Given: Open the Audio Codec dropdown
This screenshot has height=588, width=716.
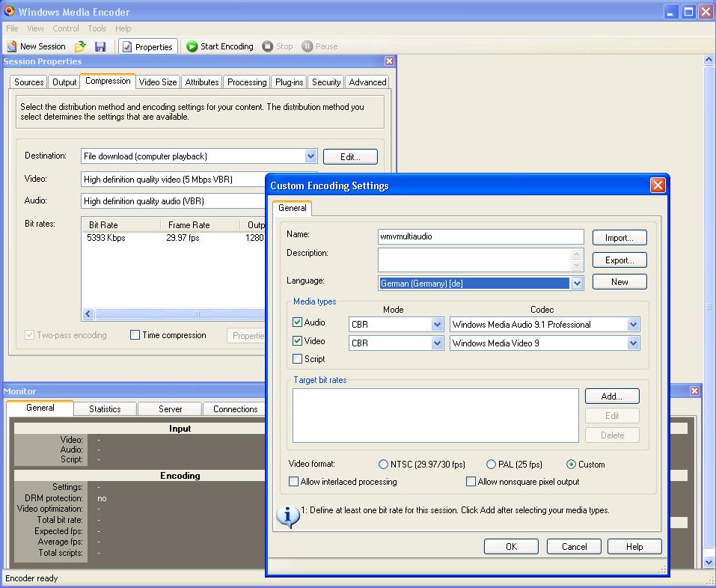Looking at the screenshot, I should tap(633, 325).
